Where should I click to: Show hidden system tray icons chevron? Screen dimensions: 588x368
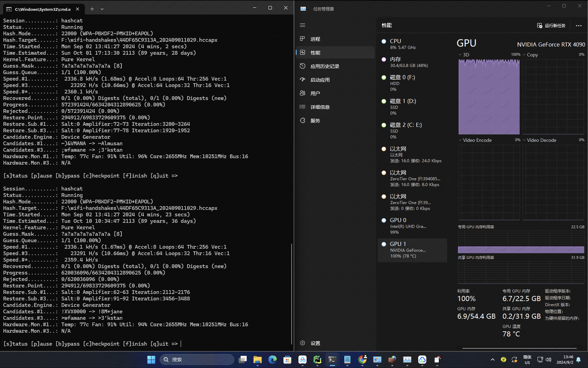click(493, 359)
